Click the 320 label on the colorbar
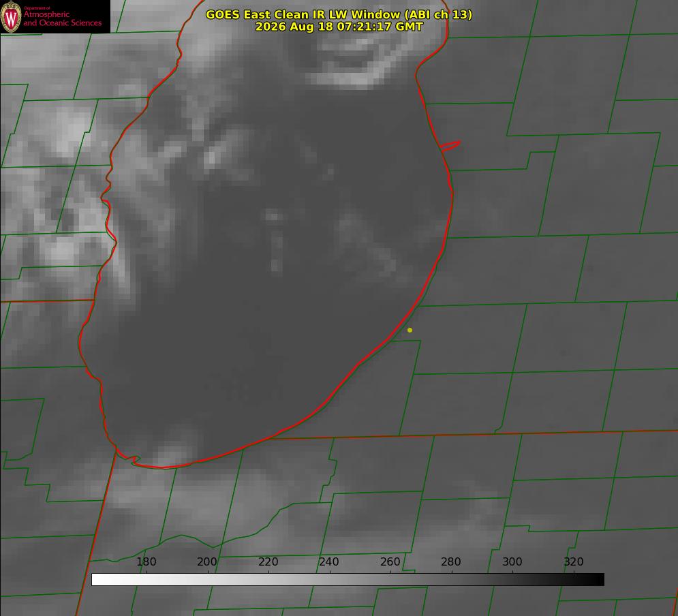 [x=574, y=561]
